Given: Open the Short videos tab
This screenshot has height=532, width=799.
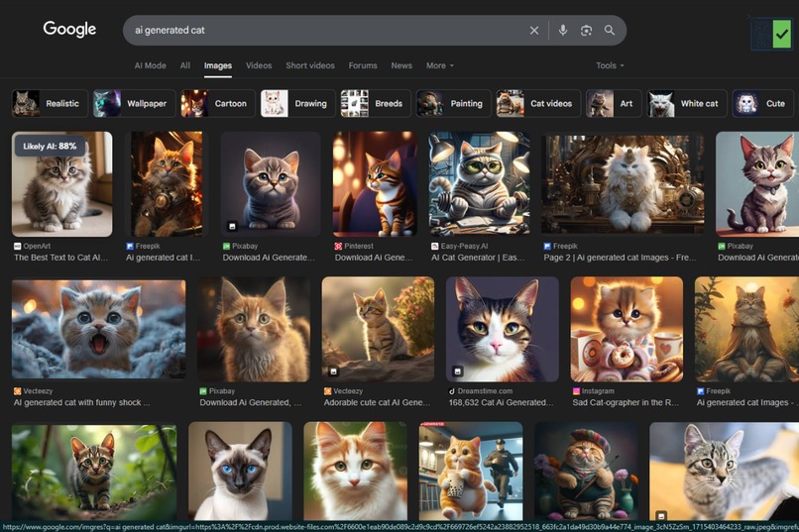Looking at the screenshot, I should [x=310, y=65].
